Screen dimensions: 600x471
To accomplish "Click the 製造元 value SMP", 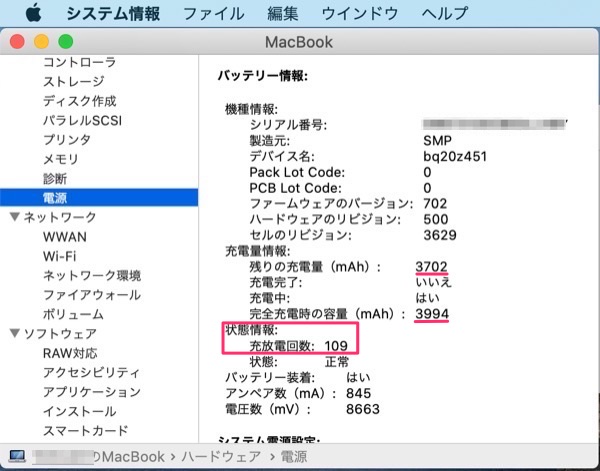I will [437, 141].
